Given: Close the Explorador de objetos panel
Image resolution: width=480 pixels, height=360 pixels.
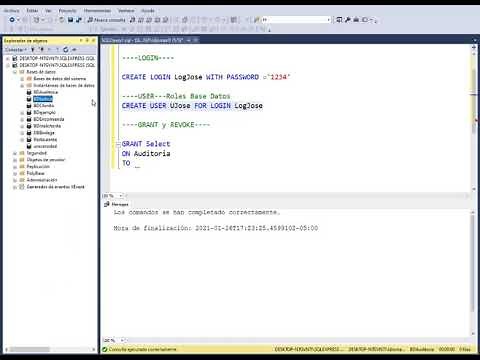Looking at the screenshot, I should coord(93,40).
